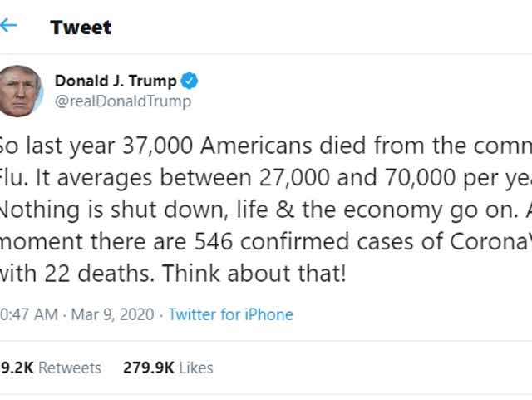Click the 9.2K retweets number

17,368
